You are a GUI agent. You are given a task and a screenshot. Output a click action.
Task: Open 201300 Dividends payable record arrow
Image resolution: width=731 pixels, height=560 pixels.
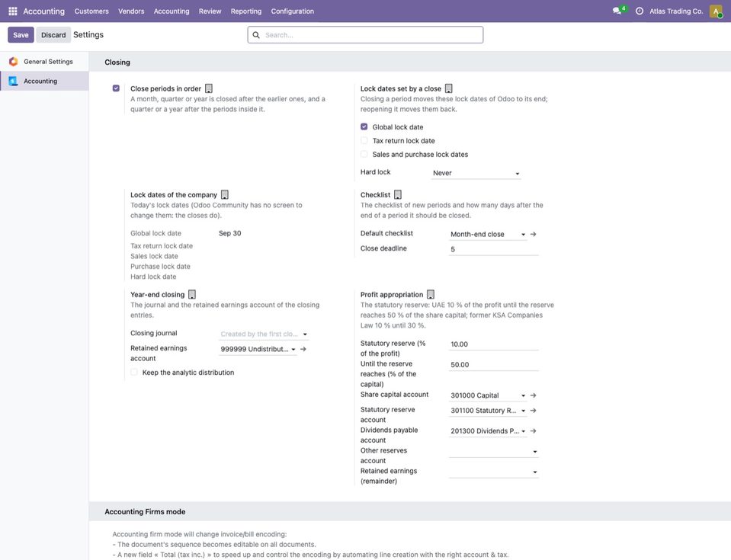(534, 431)
